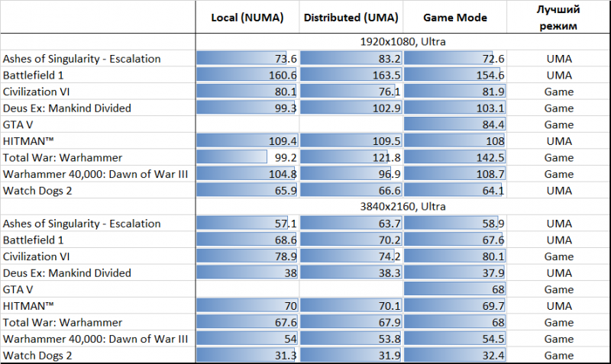Select the cell with value 160.6
The width and height of the screenshot is (611, 364).
pyautogui.click(x=247, y=75)
